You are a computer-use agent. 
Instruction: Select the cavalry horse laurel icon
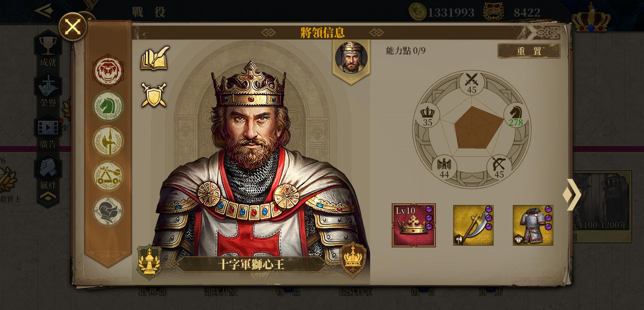[x=108, y=106]
